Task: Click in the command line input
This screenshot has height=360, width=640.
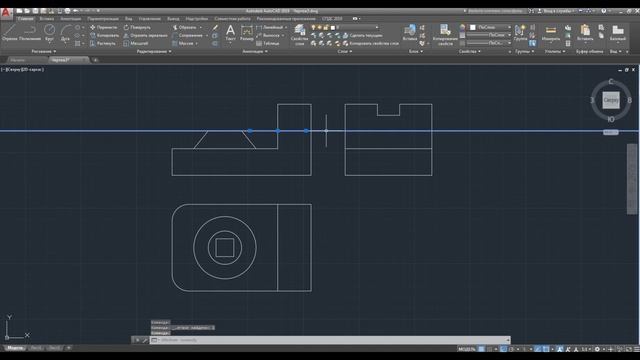Action: [x=331, y=340]
